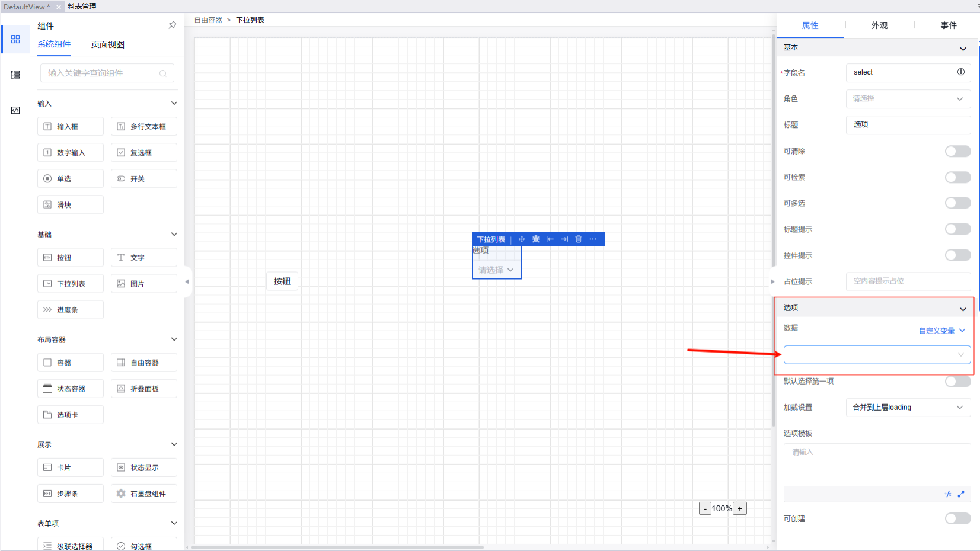Image resolution: width=980 pixels, height=551 pixels.
Task: Open the 角色 dropdown
Action: click(908, 98)
